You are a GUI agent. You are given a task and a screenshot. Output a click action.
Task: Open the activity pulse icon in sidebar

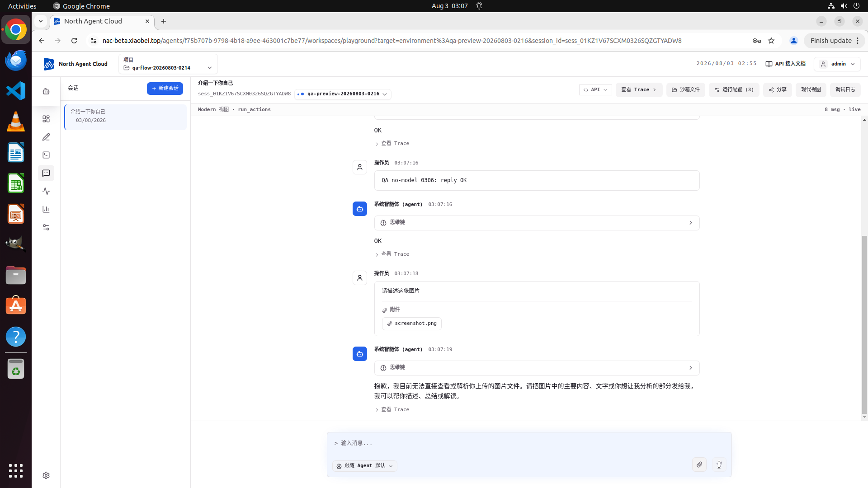point(46,191)
